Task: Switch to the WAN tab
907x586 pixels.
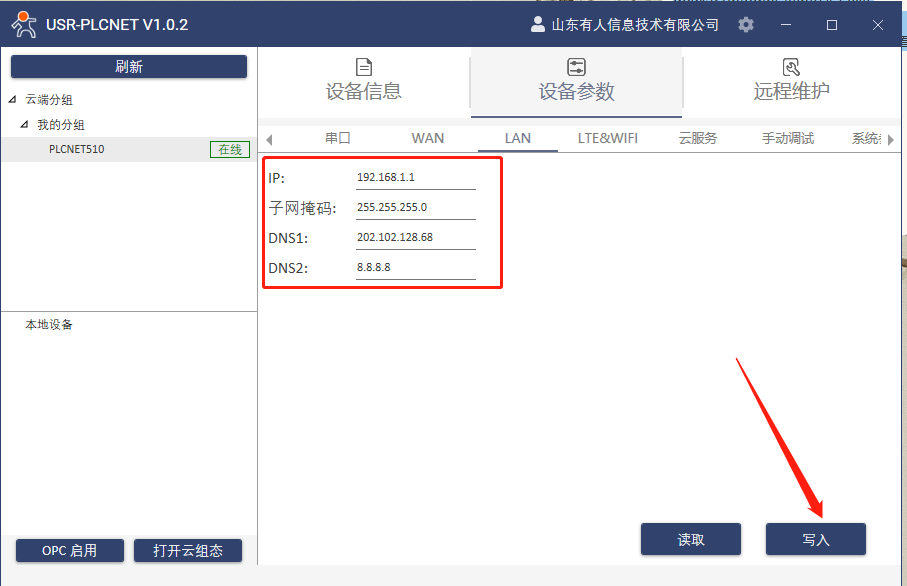Action: (428, 138)
